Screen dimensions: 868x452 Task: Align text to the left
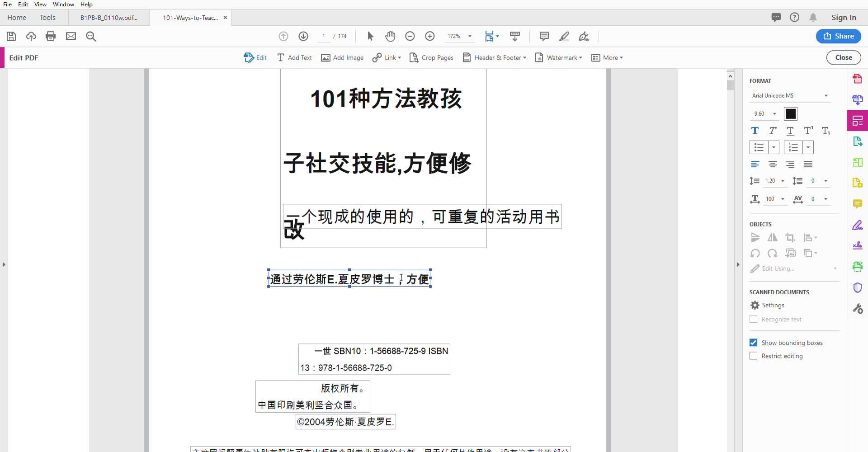pos(755,164)
